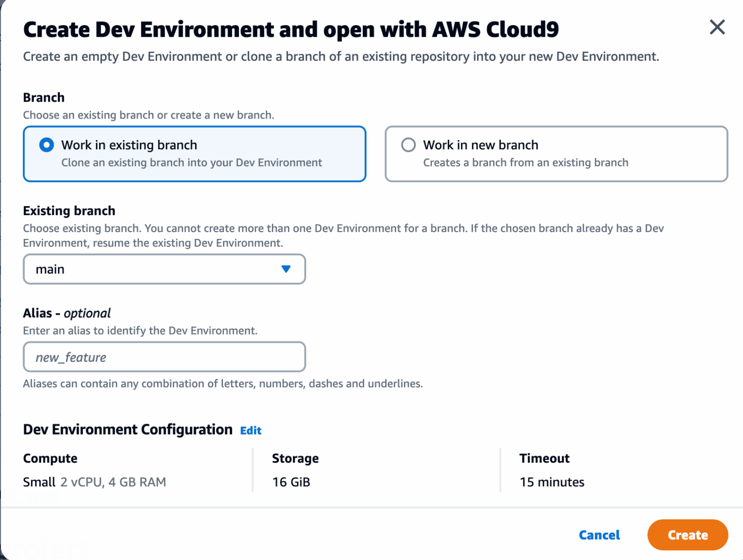This screenshot has width=743, height=560.
Task: Click Edit next to Dev Environment Configuration
Action: [251, 430]
